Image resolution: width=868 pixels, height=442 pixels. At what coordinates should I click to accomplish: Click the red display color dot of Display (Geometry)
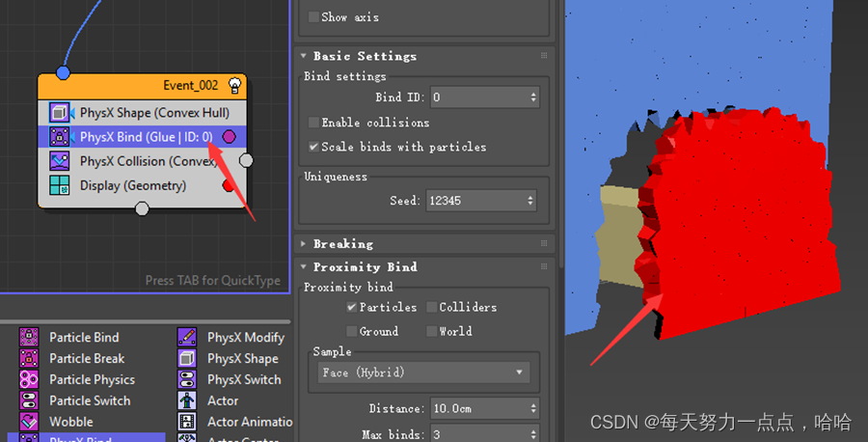pyautogui.click(x=228, y=185)
